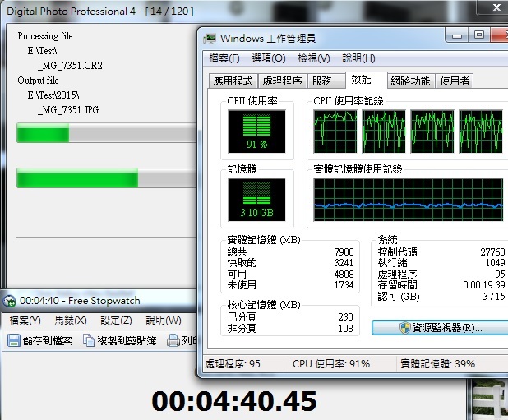Open the 檢視(V) menu in Task Manager
The image size is (508, 420).
pos(314,58)
